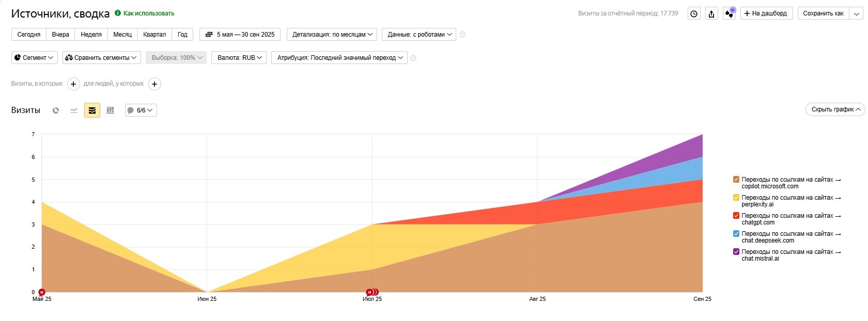
Task: Disable the chat.deepseek.com series checkbox
Action: (x=736, y=234)
